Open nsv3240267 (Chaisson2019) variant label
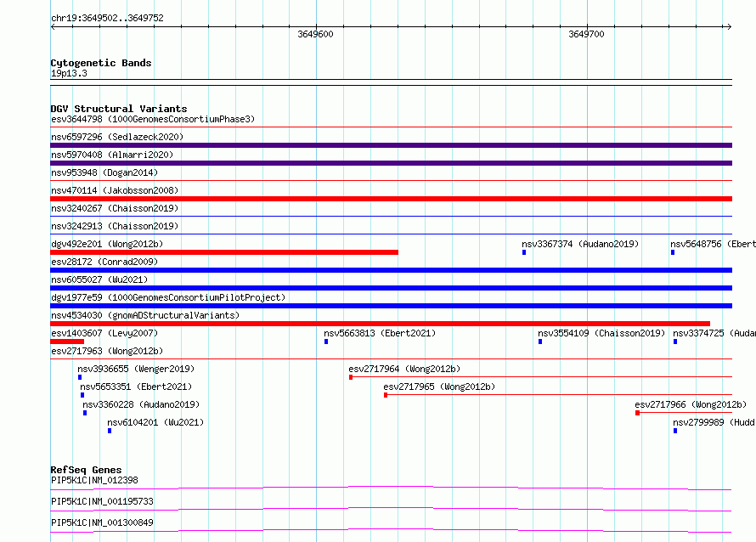 (115, 208)
